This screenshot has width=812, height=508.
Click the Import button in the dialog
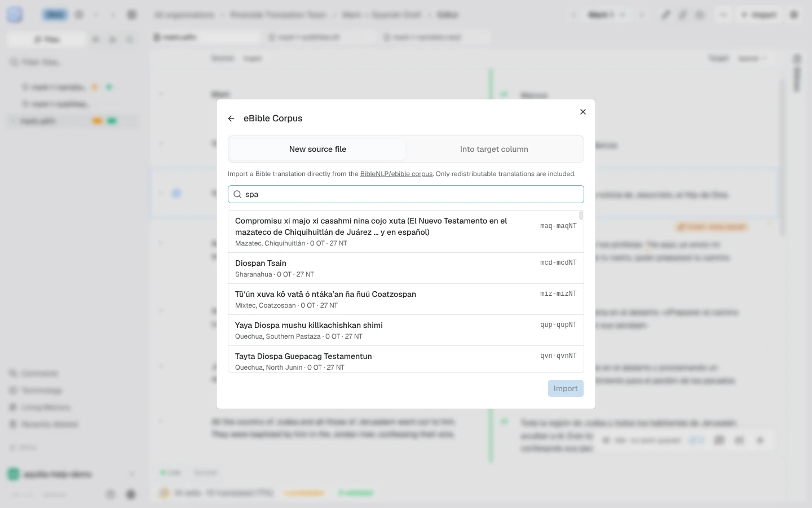click(x=566, y=388)
